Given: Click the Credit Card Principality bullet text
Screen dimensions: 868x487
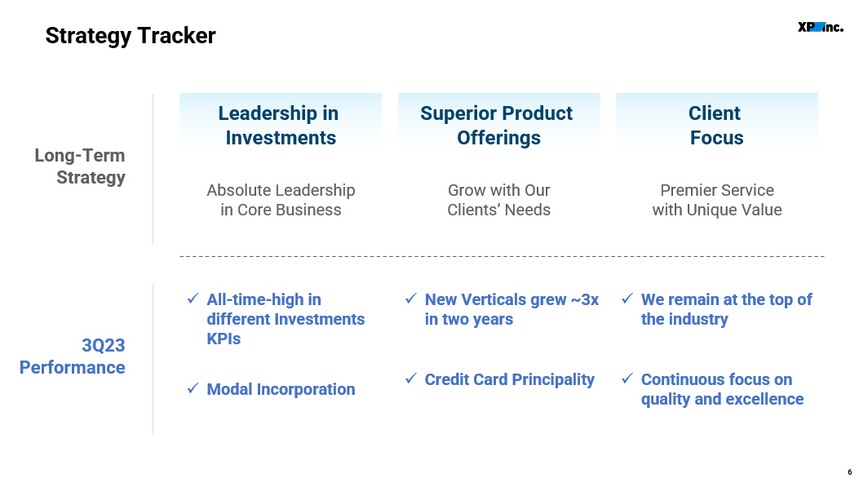Looking at the screenshot, I should point(509,379).
